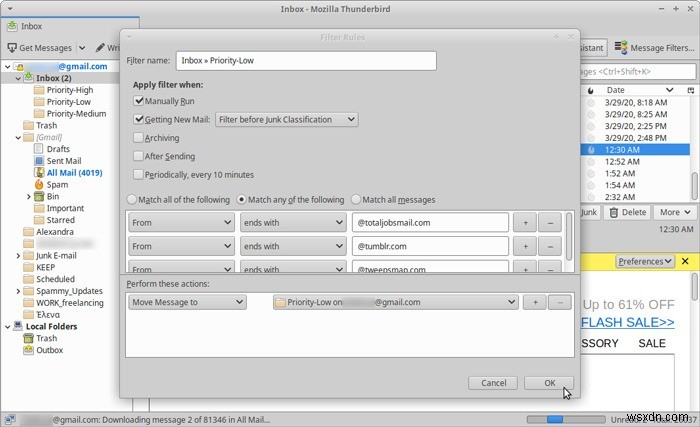Open the Starred folder
Image resolution: width=700 pixels, height=427 pixels.
(60, 220)
